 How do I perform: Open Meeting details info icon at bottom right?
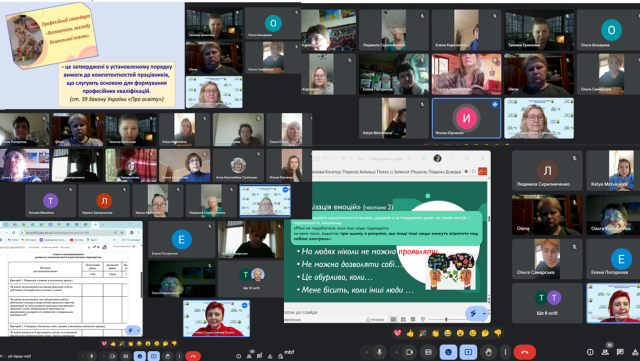[590, 352]
